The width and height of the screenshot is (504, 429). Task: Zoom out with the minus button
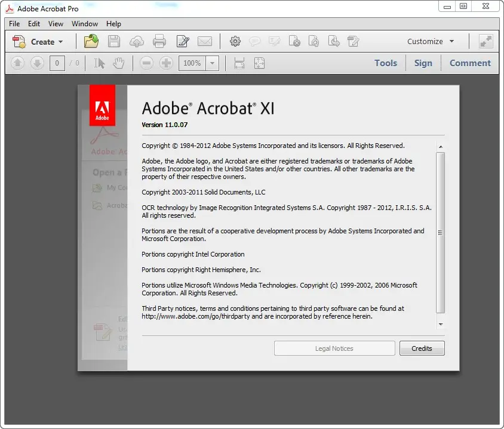146,63
